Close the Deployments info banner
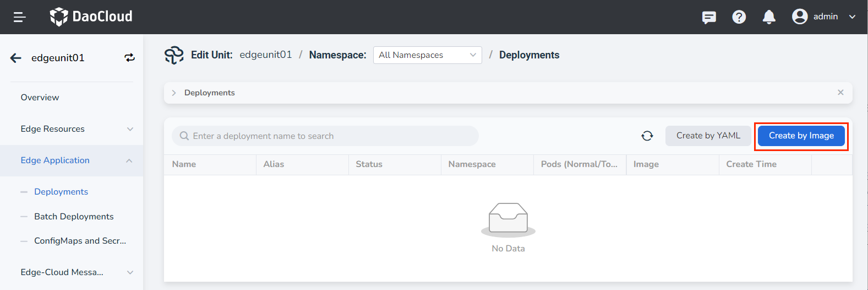The height and width of the screenshot is (290, 868). point(840,93)
